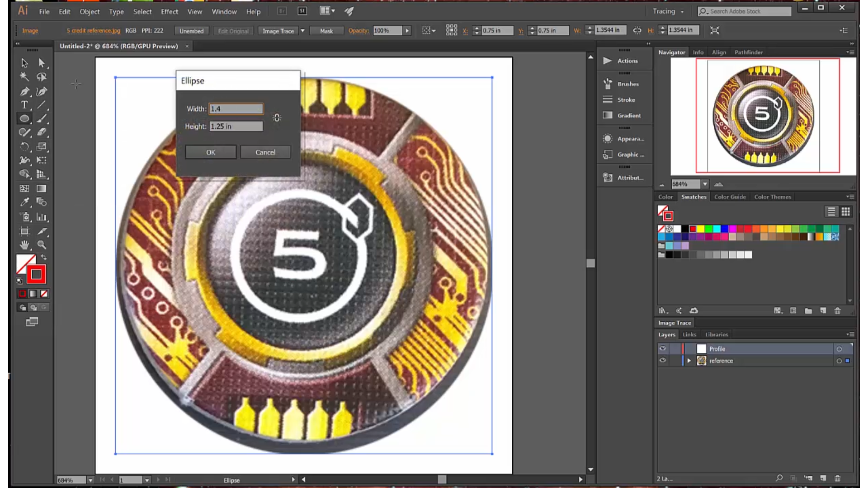Screen dimensions: 868x488
Task: Click the 5 credit reference.jpg link
Action: [93, 30]
